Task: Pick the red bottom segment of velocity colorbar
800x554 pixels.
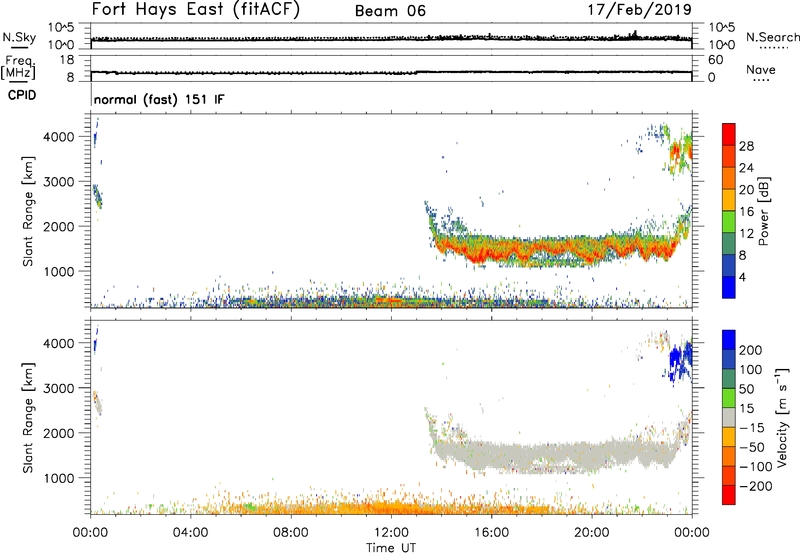Action: (x=729, y=495)
